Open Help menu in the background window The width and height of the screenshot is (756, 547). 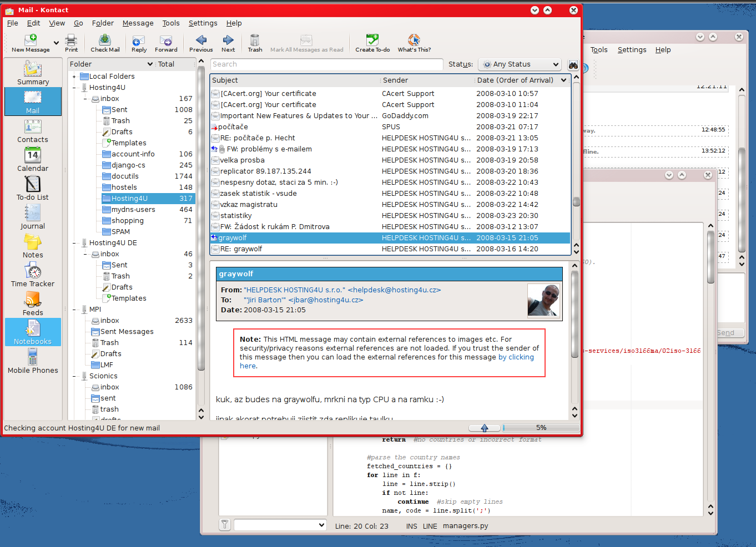(x=663, y=50)
